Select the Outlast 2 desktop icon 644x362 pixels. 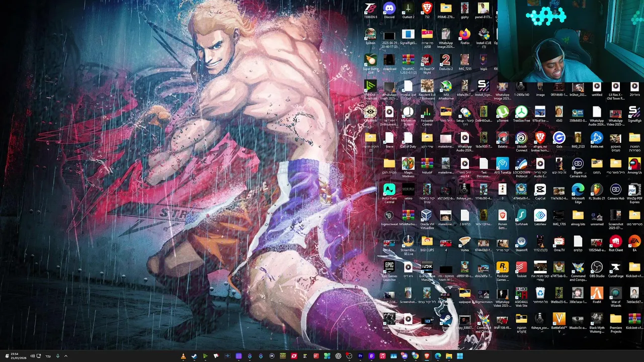[x=408, y=11]
